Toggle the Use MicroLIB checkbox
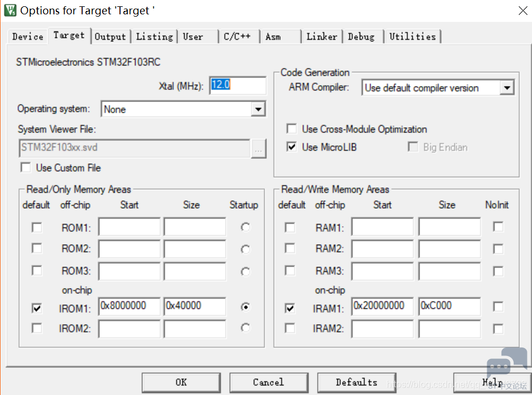This screenshot has width=532, height=395. click(x=292, y=147)
